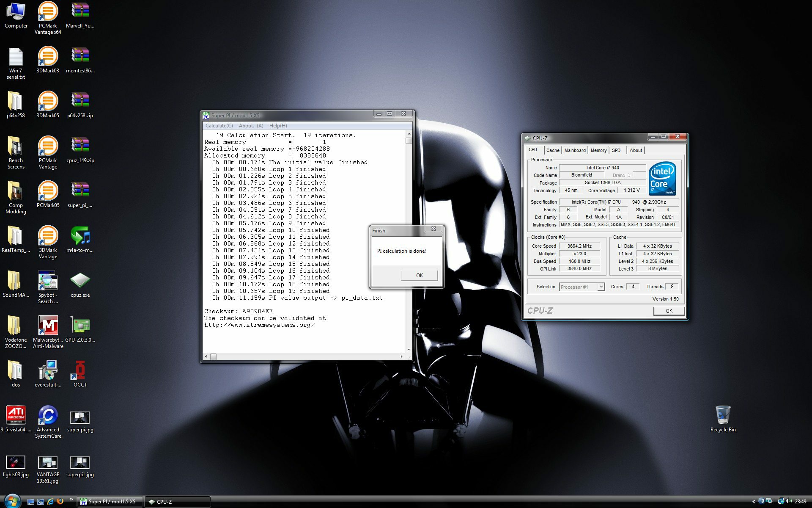Screen dimensions: 812x508
Task: Click Super PI vertical scrollbar up arrow
Action: pos(409,134)
